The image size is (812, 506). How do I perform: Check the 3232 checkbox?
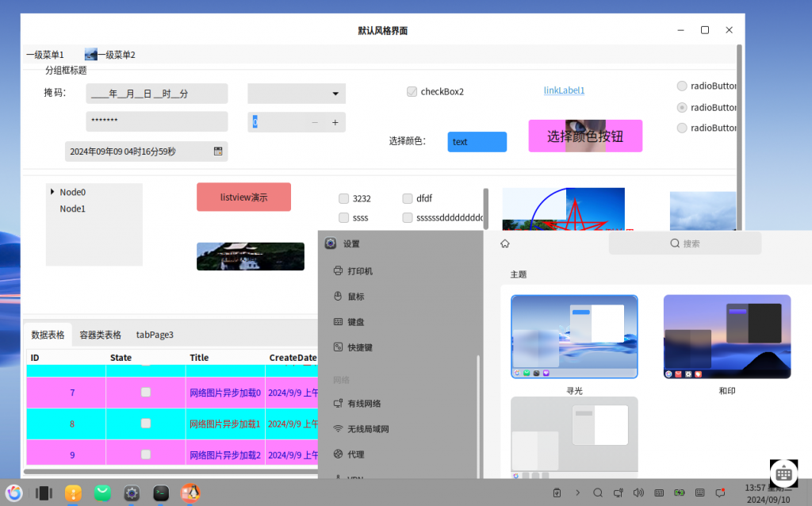tap(344, 198)
